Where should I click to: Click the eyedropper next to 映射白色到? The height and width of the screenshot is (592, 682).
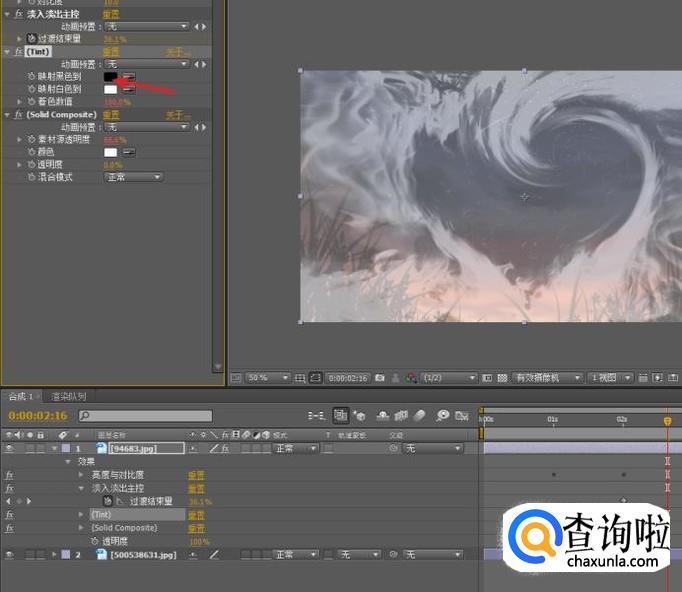click(129, 89)
